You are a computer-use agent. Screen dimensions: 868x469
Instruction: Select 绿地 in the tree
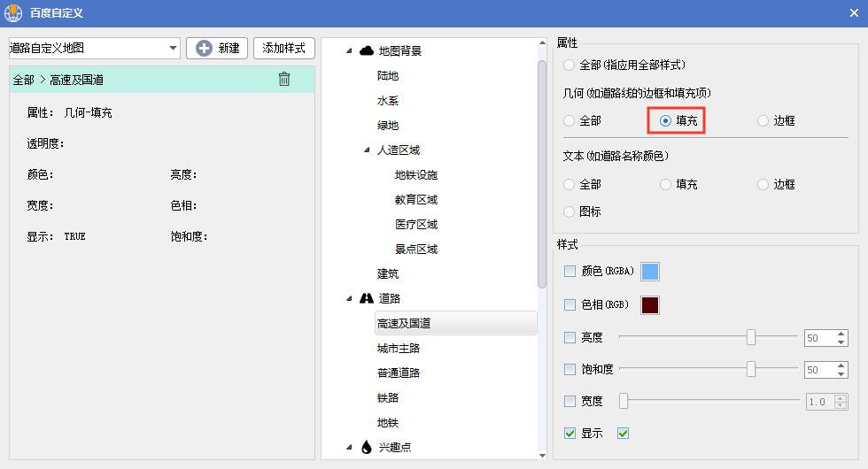tap(388, 126)
